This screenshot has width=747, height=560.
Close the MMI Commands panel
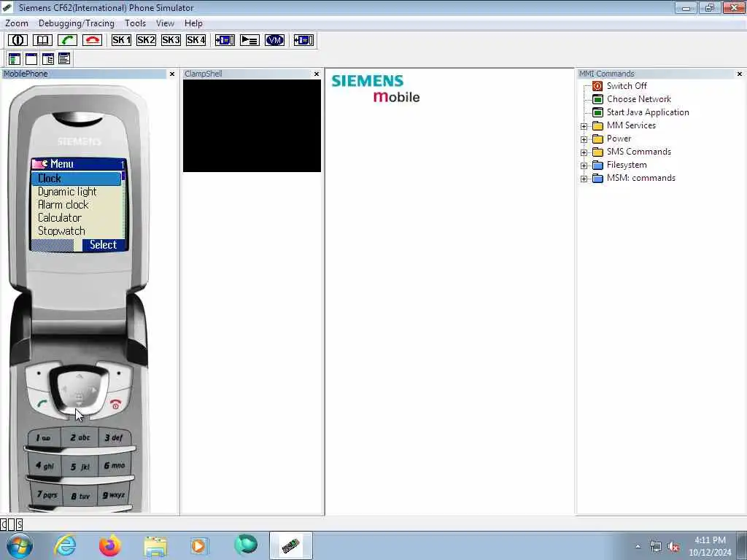740,74
